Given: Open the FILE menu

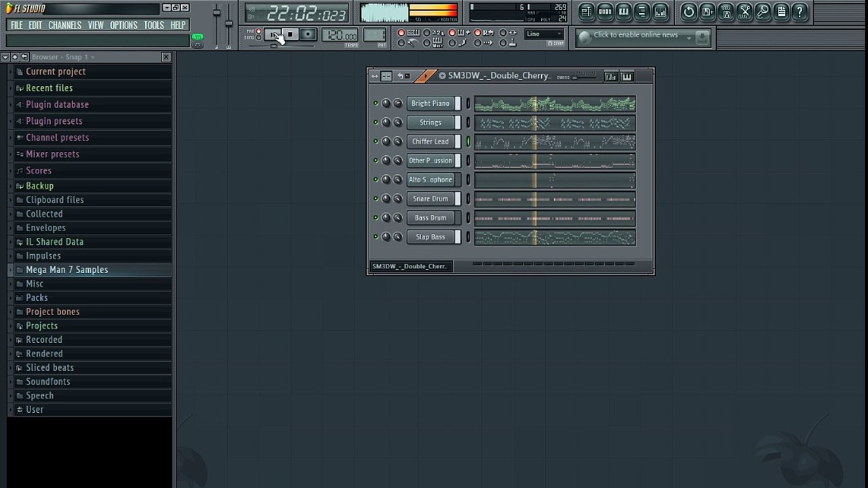Looking at the screenshot, I should pyautogui.click(x=17, y=25).
